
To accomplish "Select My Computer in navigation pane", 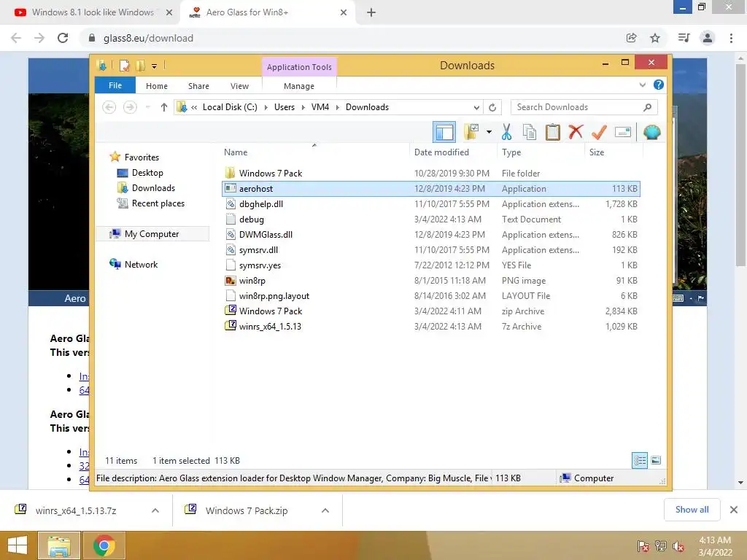I will (x=152, y=234).
